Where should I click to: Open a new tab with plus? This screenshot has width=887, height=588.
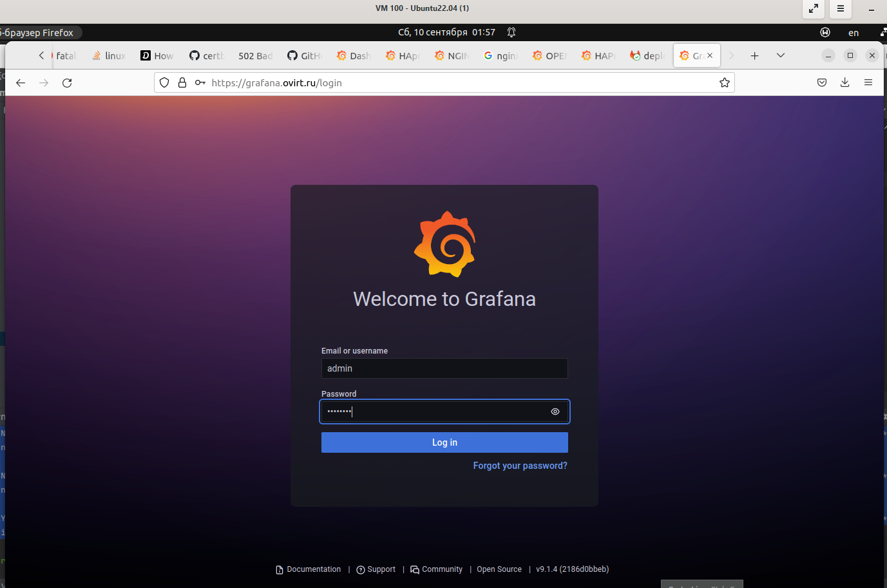click(x=755, y=56)
